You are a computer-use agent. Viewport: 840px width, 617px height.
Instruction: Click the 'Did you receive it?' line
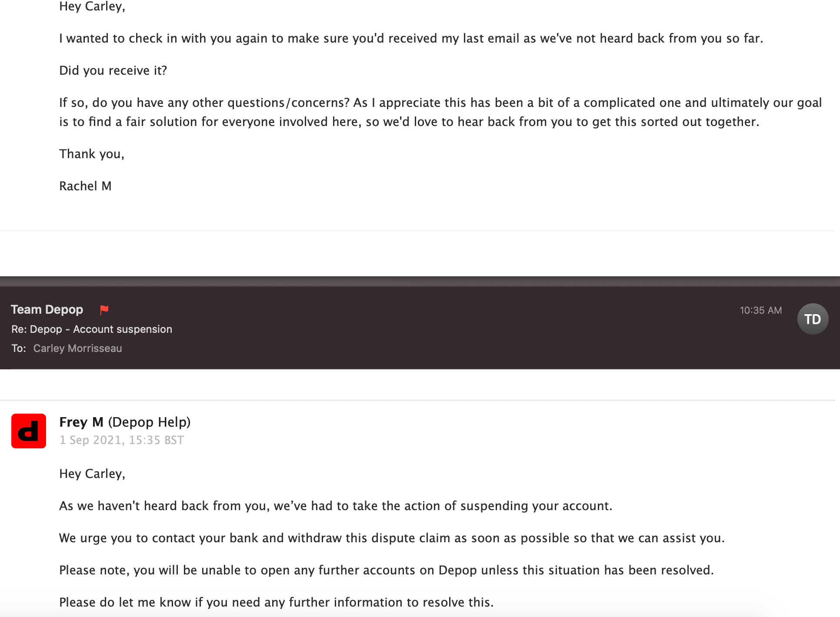[x=113, y=70]
